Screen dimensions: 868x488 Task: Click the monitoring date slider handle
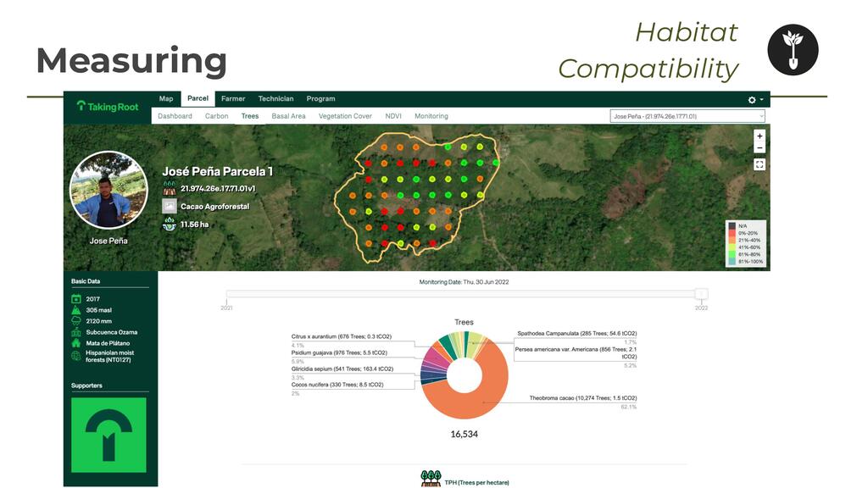(x=701, y=294)
